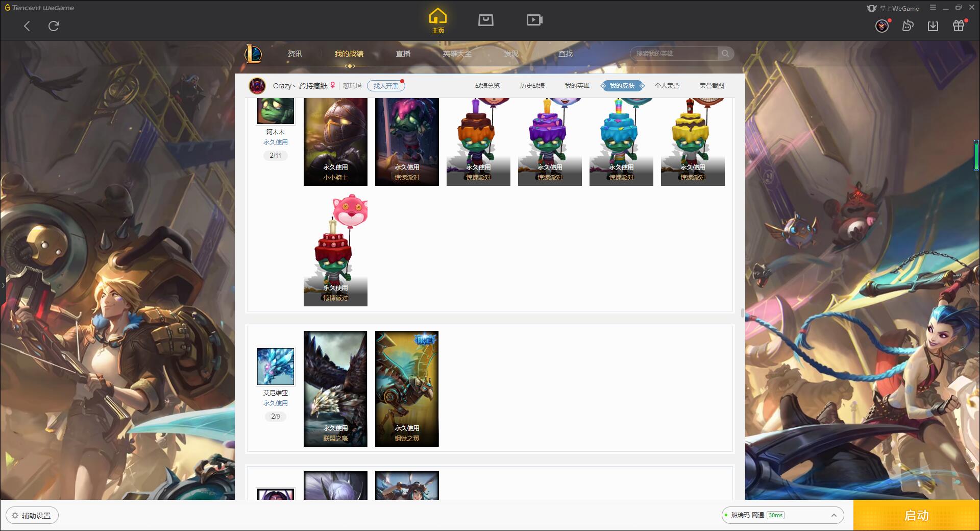The height and width of the screenshot is (531, 980).
Task: Open the 荣誉截图 sub-tab
Action: 712,86
